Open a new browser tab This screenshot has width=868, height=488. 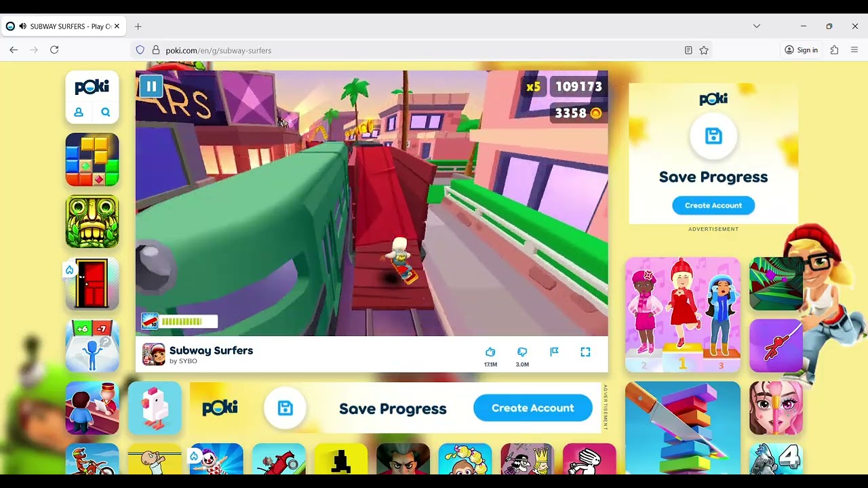138,26
